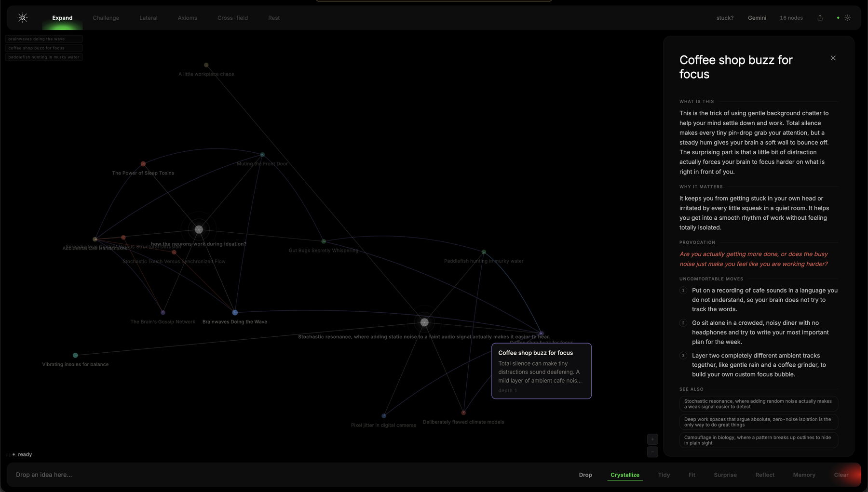
Task: Open the Lateral tab
Action: [149, 18]
